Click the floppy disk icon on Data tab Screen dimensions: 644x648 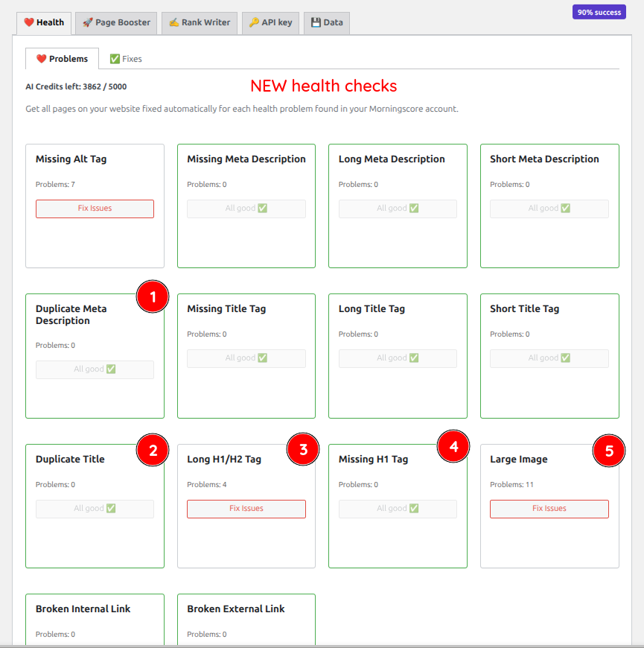316,22
